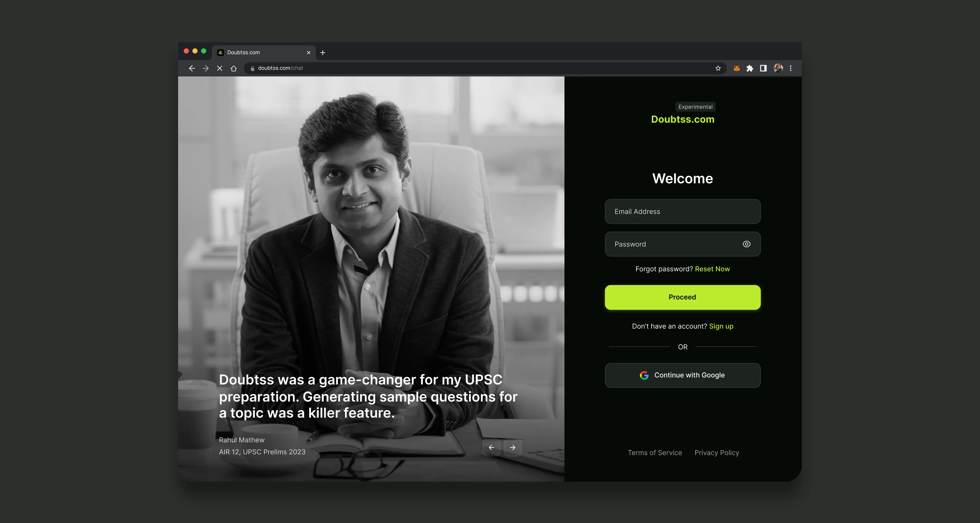Open the profile avatar menu
The image size is (980, 523).
pyautogui.click(x=778, y=68)
